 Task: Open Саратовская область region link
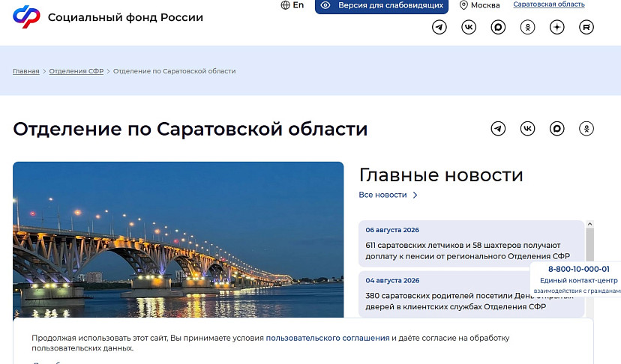click(x=549, y=4)
